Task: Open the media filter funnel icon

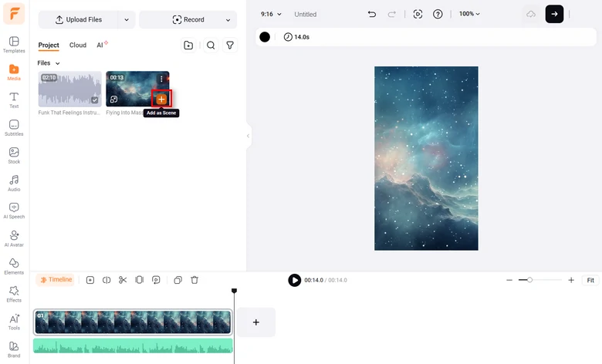Action: pyautogui.click(x=230, y=45)
